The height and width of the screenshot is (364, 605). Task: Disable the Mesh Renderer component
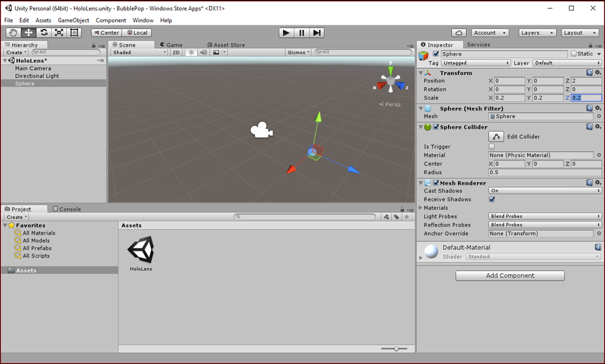435,183
